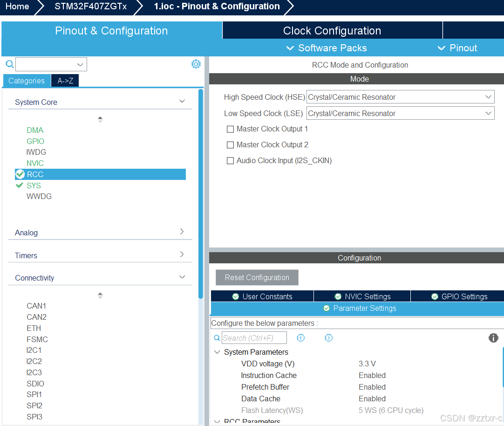The width and height of the screenshot is (504, 426).
Task: Go to previous search result arrow icon
Action: pos(300,338)
